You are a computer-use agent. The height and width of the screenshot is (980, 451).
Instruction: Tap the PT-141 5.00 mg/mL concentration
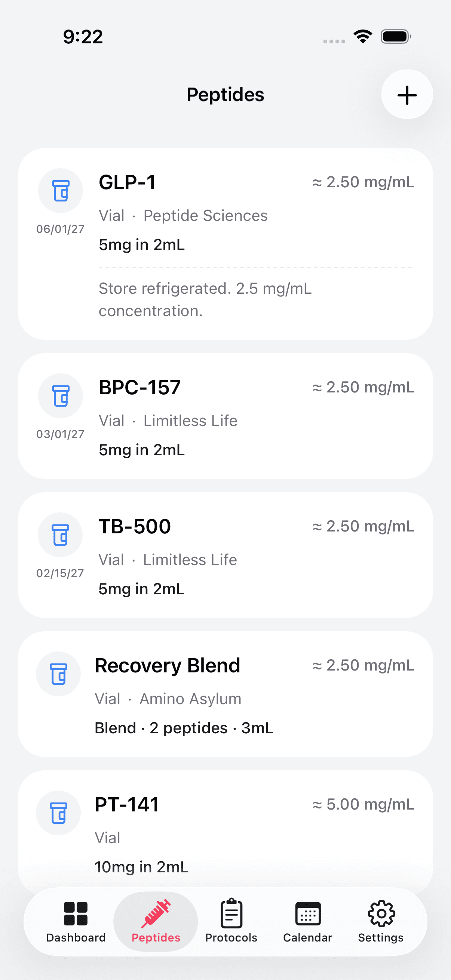click(x=363, y=805)
